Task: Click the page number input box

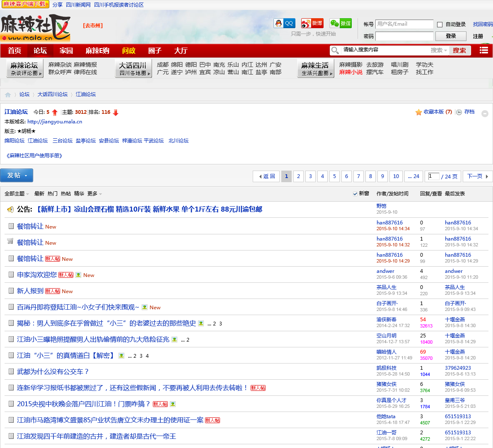Action: (x=433, y=176)
